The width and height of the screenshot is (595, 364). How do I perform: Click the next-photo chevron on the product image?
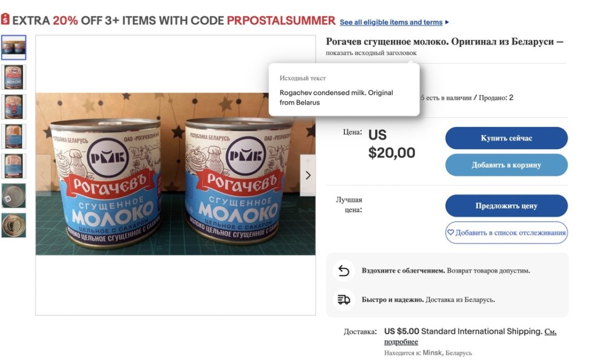pos(308,175)
